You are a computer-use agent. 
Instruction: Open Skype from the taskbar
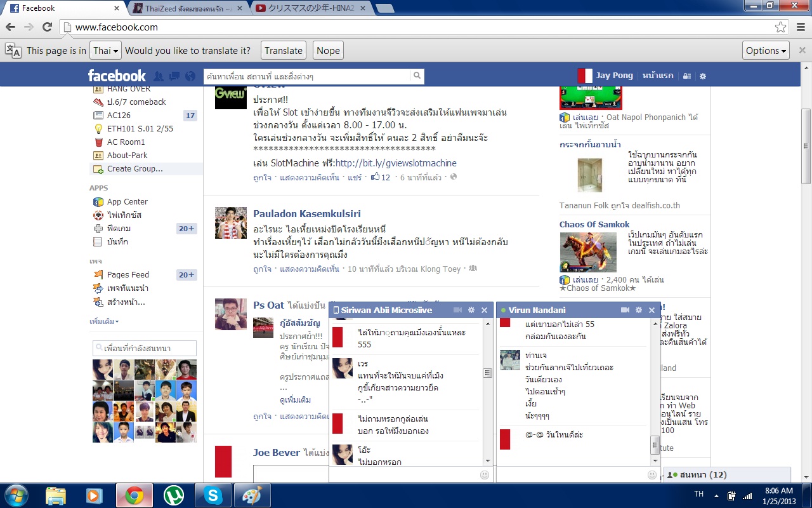(213, 495)
